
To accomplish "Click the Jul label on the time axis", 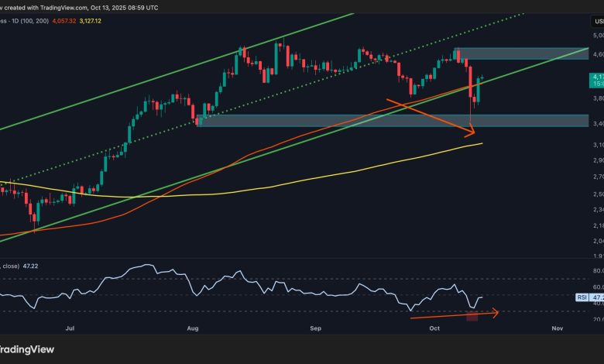I will click(x=70, y=328).
